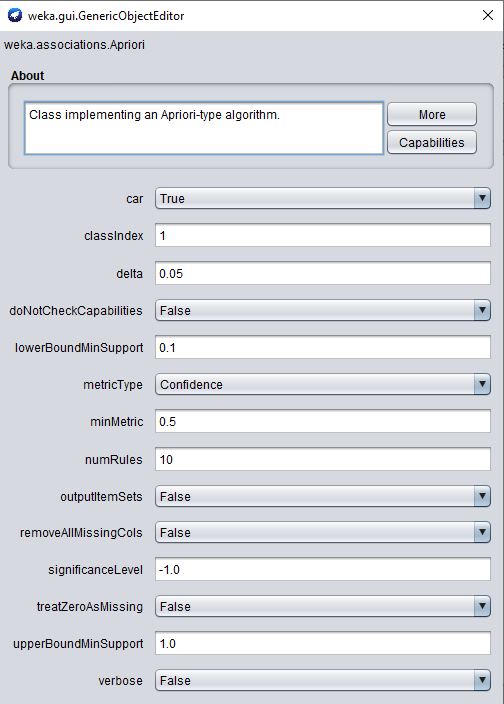Screen dimensions: 504x704
Task: Click the significanceLevel field
Action: (x=323, y=569)
